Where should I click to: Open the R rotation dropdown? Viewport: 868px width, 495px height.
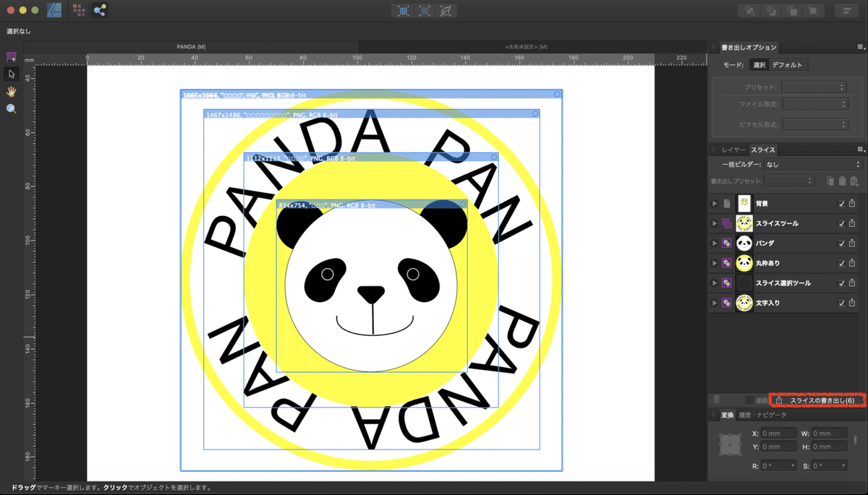click(x=779, y=466)
